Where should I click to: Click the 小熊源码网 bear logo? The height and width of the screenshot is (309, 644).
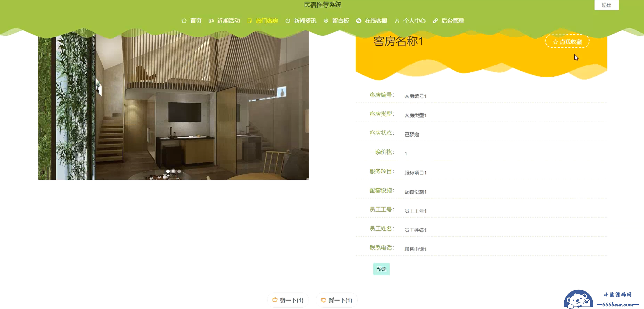click(x=579, y=299)
